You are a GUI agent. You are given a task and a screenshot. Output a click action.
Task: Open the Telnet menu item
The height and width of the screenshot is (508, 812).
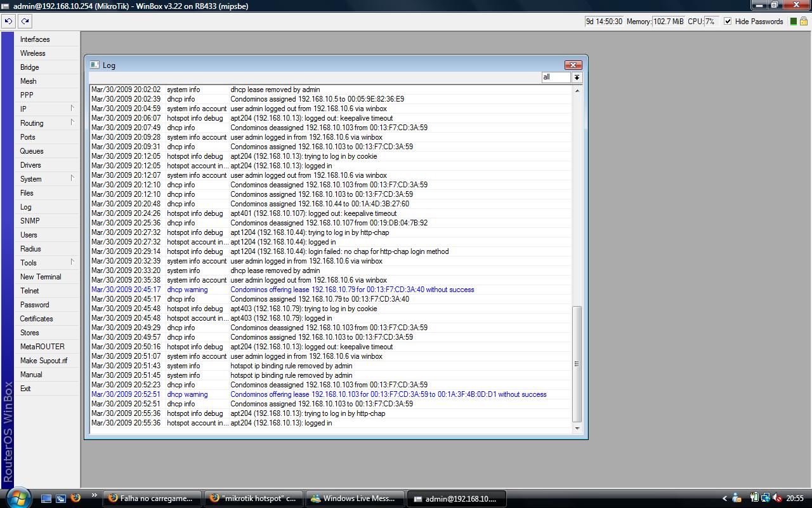48,291
